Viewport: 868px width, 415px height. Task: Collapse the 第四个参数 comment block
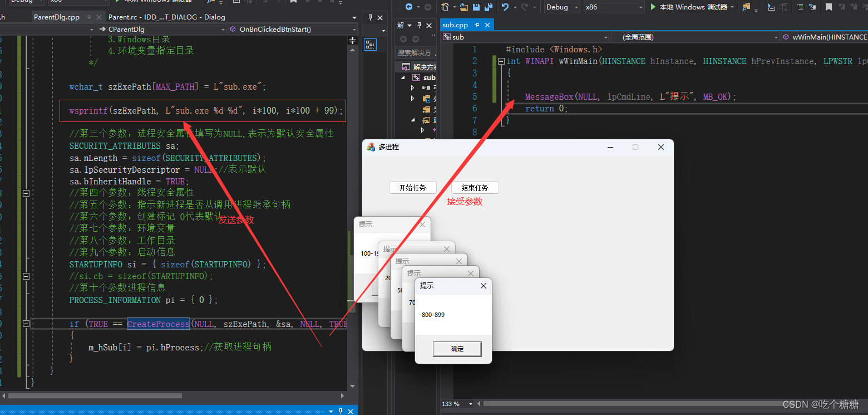click(x=26, y=193)
